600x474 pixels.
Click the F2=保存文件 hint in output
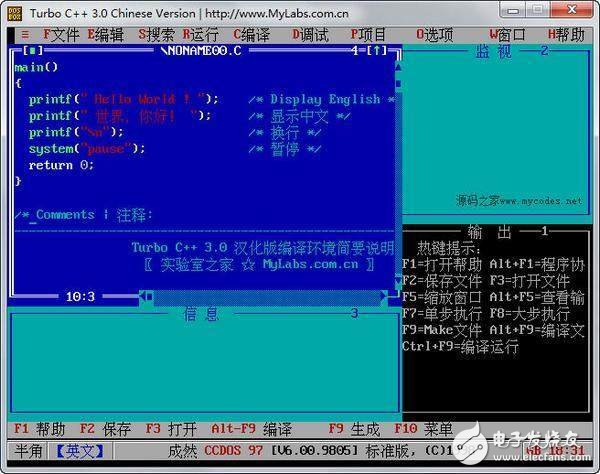tap(442, 281)
